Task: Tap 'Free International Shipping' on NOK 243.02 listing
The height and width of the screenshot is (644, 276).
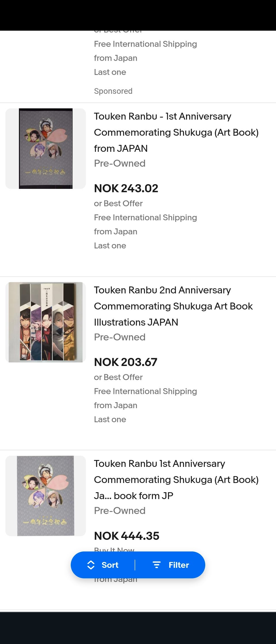Action: click(145, 217)
